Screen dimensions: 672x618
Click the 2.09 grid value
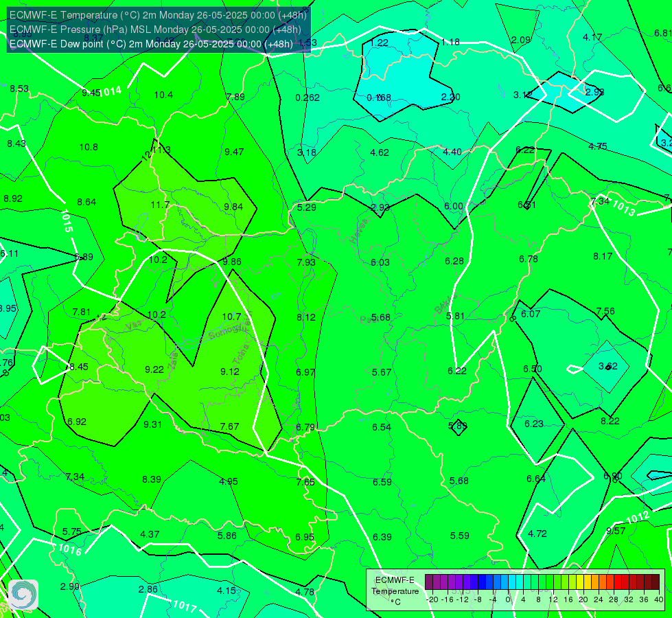pyautogui.click(x=521, y=41)
